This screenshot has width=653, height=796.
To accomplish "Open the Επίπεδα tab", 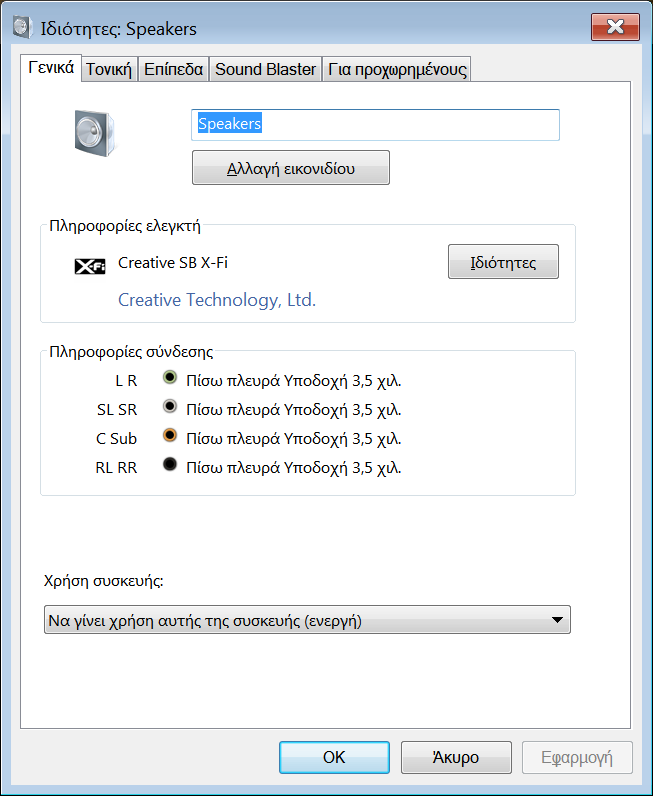I will coord(173,69).
